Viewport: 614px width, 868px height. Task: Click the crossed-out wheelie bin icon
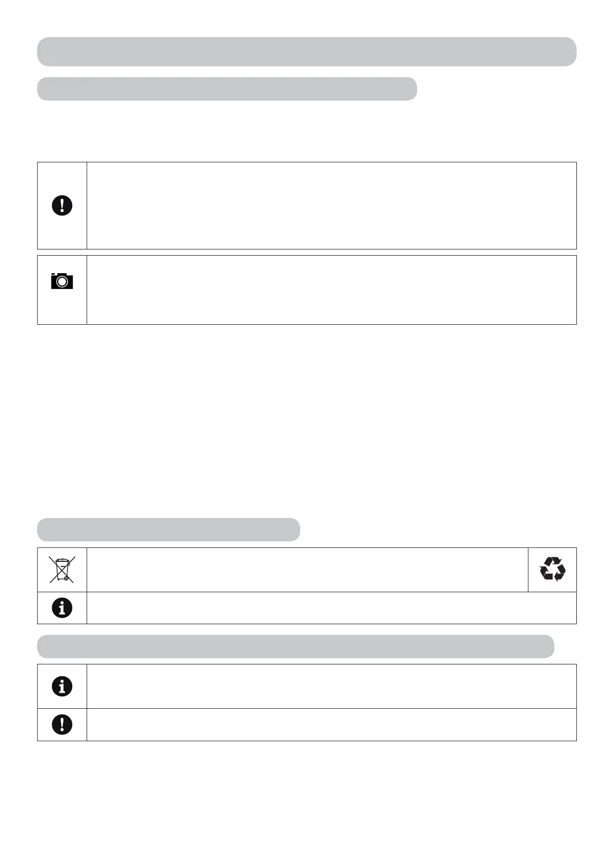[62, 569]
